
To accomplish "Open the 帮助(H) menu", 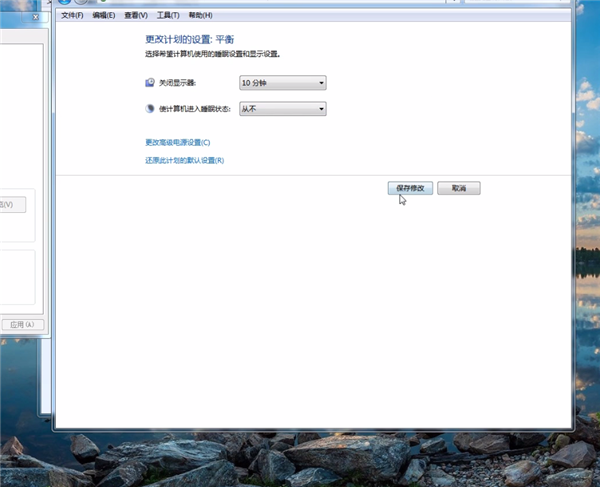I will point(201,15).
